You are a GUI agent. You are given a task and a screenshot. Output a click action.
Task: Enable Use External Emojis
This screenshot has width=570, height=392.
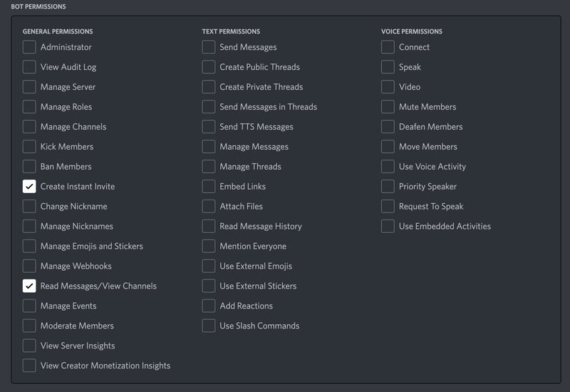(208, 266)
